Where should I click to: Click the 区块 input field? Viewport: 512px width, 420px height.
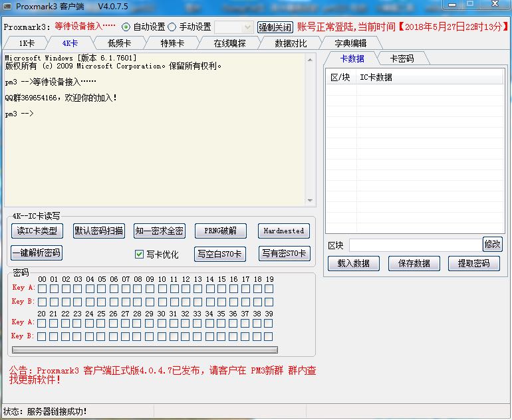tap(416, 245)
